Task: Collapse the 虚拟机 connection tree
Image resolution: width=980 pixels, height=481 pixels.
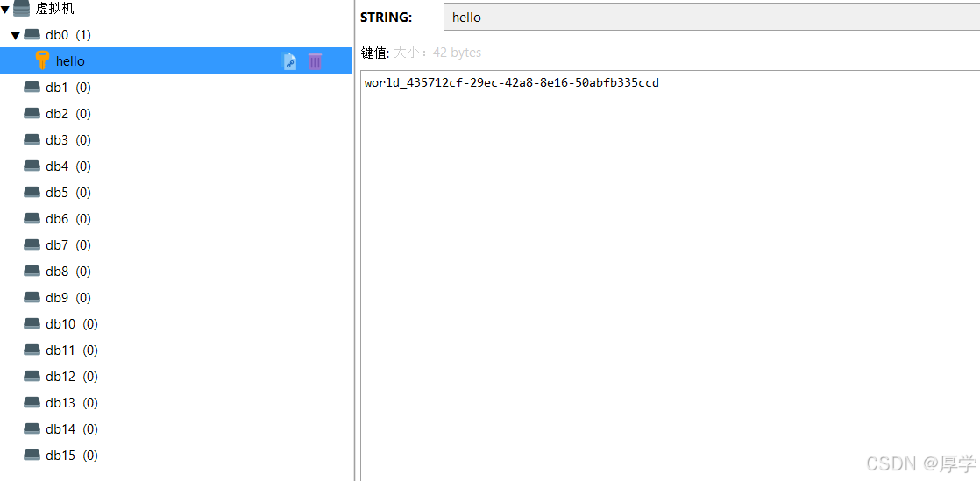Action: [x=5, y=10]
